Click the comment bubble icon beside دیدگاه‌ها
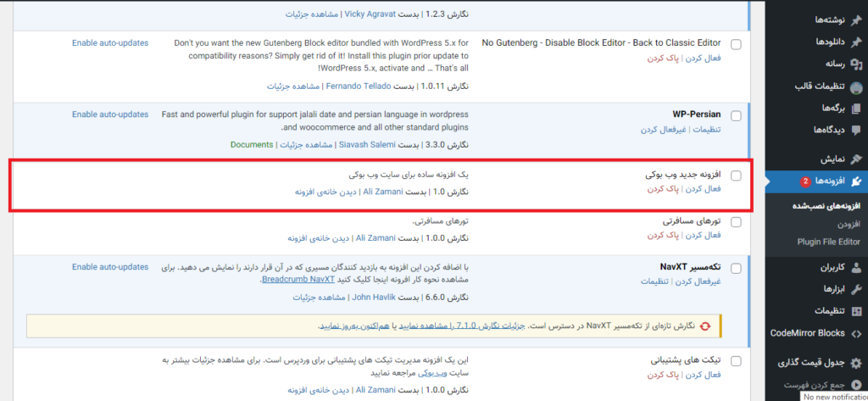The image size is (868, 401). (856, 131)
